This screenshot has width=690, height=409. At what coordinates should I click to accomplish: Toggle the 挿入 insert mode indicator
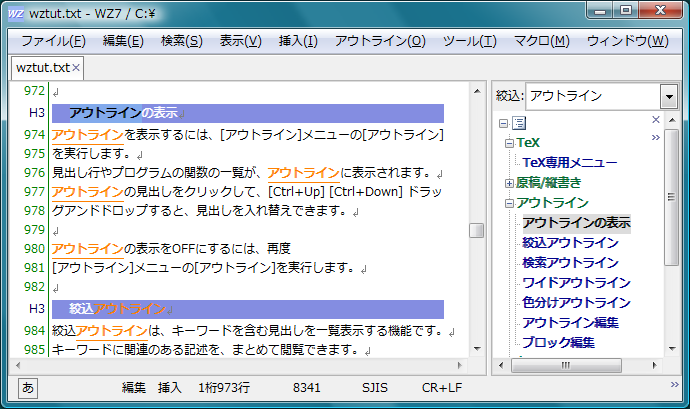(171, 387)
